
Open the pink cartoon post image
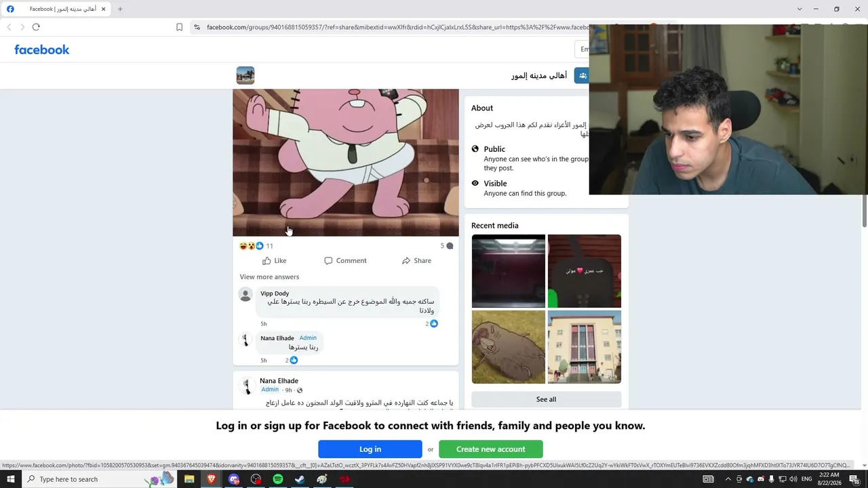[x=346, y=163]
